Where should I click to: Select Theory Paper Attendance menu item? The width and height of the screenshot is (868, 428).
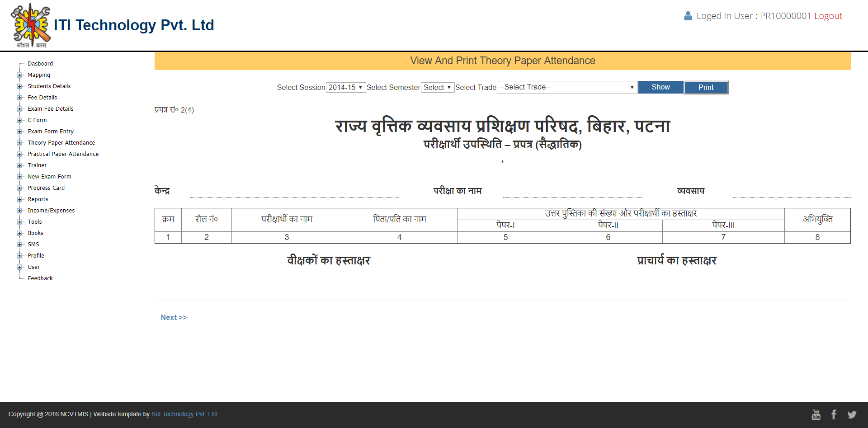[x=61, y=143]
